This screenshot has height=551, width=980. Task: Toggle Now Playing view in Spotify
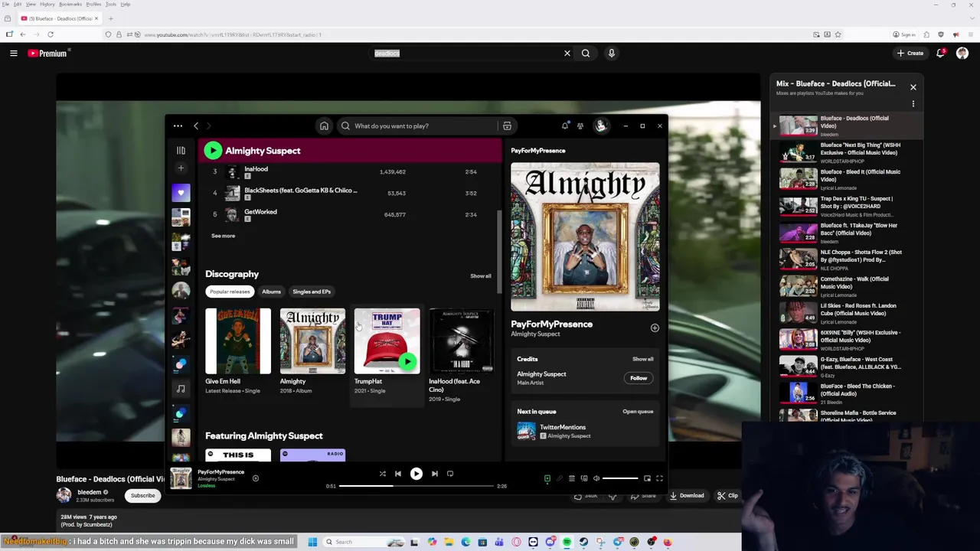click(547, 478)
